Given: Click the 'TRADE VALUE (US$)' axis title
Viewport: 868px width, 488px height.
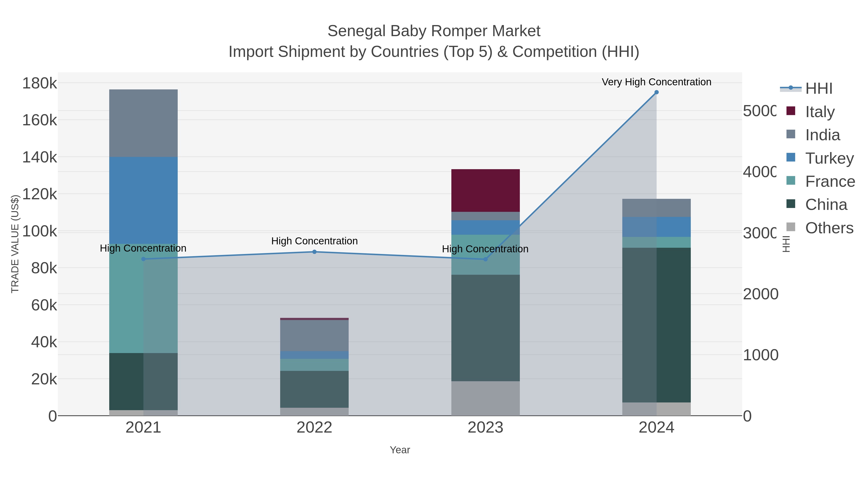Looking at the screenshot, I should pos(15,244).
